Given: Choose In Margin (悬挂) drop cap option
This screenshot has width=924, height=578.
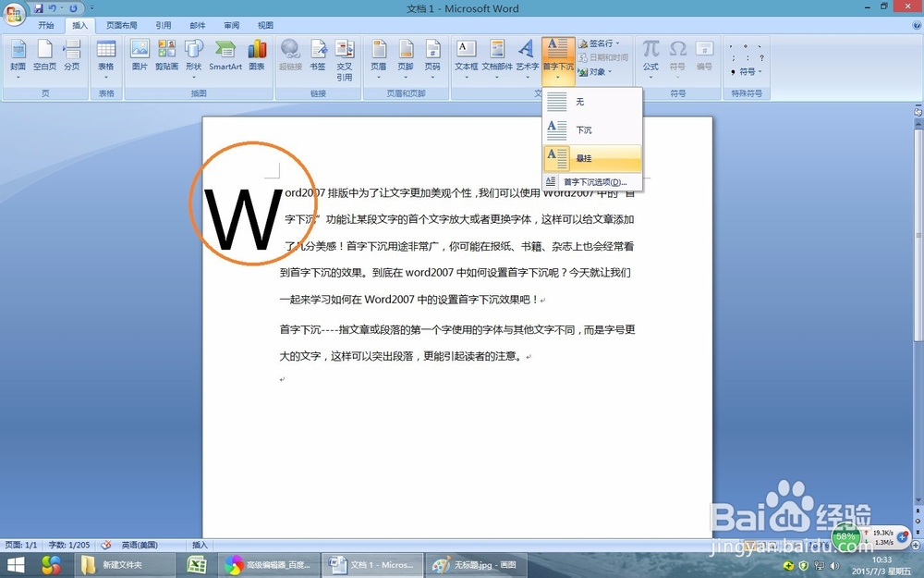Looking at the screenshot, I should pos(592,158).
